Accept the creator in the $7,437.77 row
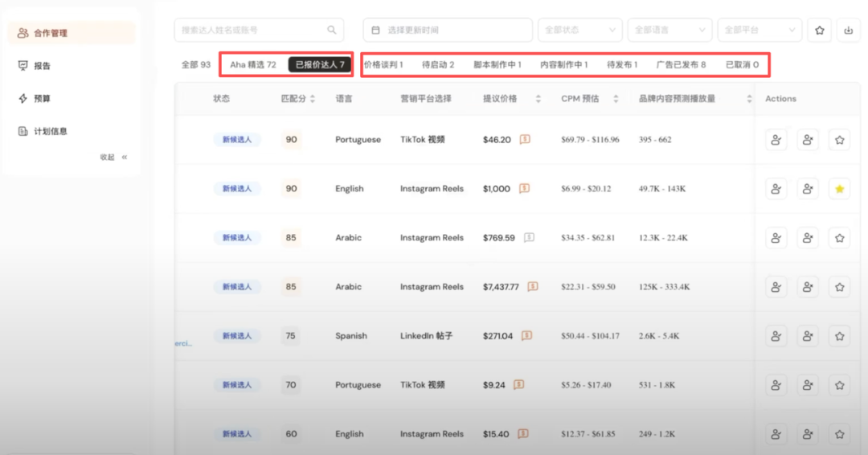Screen dimensions: 868x455 point(776,287)
